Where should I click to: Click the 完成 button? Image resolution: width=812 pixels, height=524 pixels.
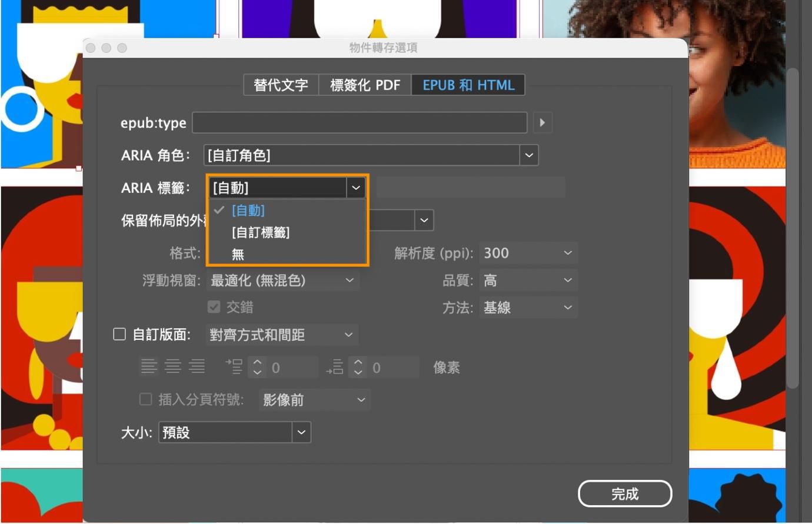[x=625, y=494]
